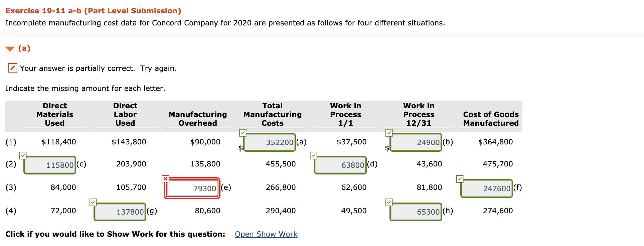Click the 72,000 direct materials value
Screen dimensions: 644x246
63,211
